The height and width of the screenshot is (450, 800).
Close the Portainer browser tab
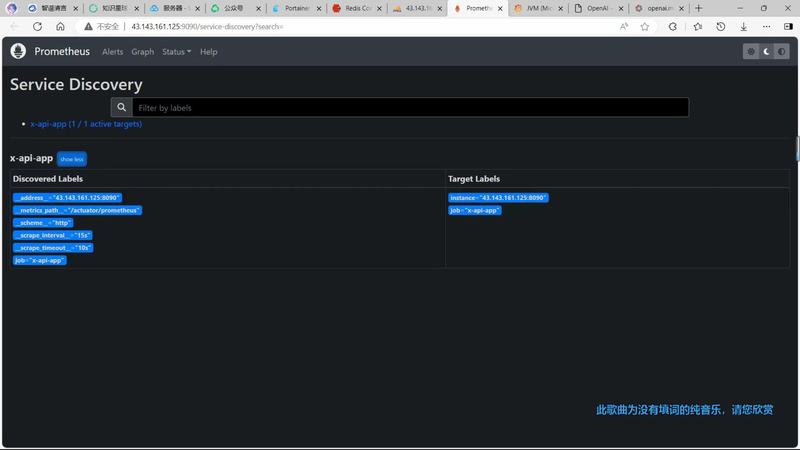tap(319, 9)
